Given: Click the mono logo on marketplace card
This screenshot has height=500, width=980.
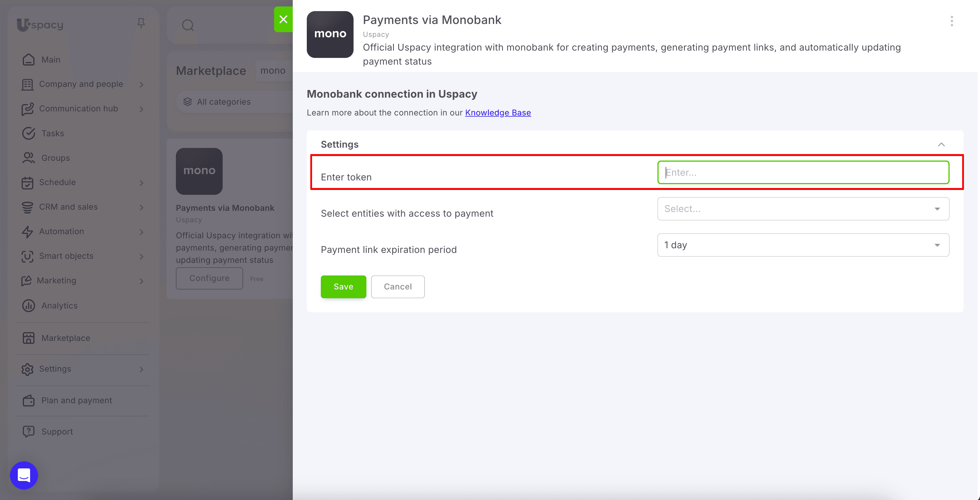Looking at the screenshot, I should click(199, 171).
